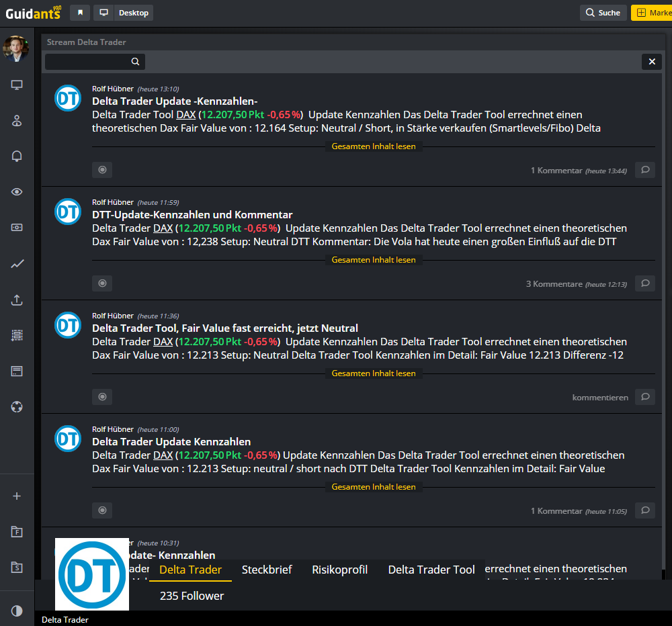Open the news page icon in sidebar
The image size is (672, 626).
coord(17,371)
